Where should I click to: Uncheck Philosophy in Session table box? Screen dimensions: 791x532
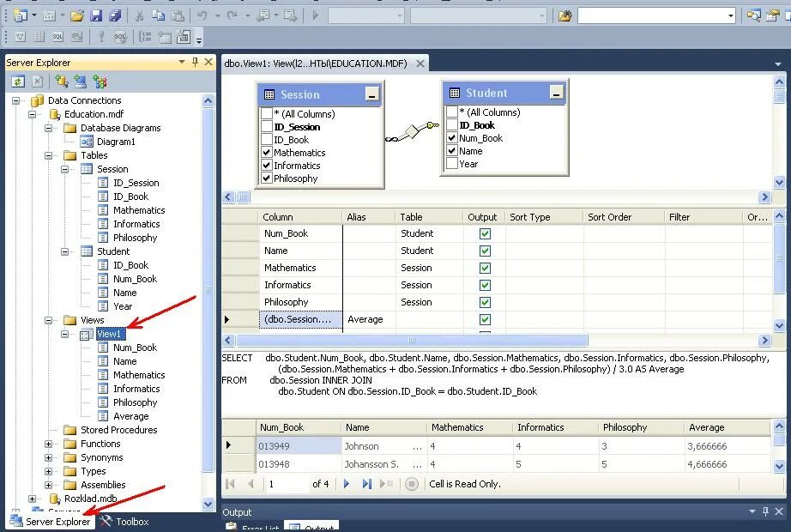point(267,178)
